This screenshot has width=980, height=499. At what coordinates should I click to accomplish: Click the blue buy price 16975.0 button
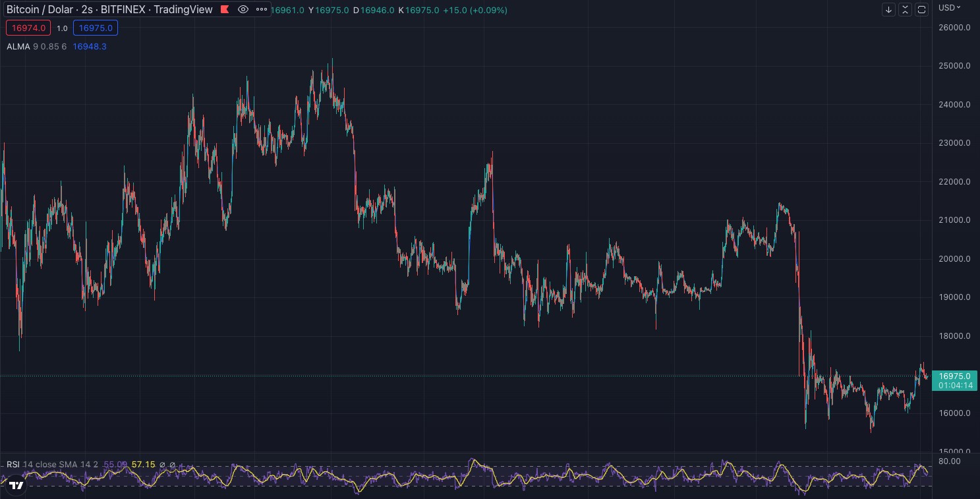(x=96, y=28)
